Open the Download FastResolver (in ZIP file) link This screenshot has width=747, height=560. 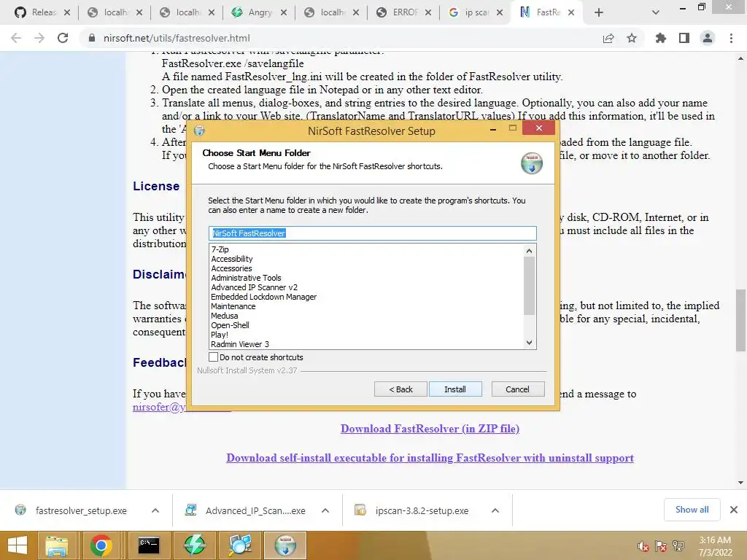[x=430, y=429]
